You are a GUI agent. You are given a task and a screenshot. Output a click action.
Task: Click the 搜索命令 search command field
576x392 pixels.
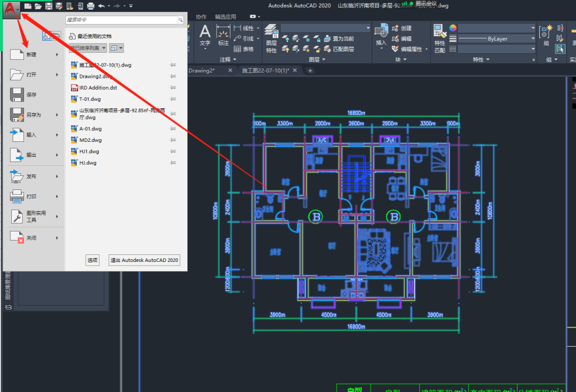click(x=122, y=20)
